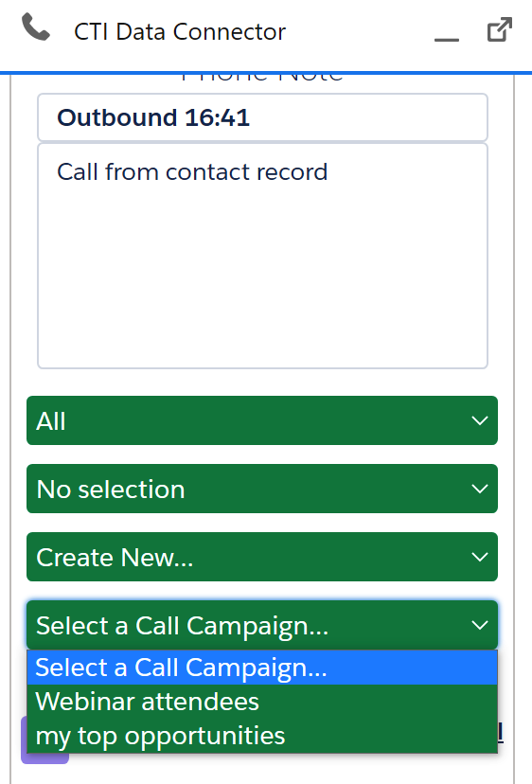
Task: Pick the highlighted Select a Call Campaign... option
Action: point(262,668)
